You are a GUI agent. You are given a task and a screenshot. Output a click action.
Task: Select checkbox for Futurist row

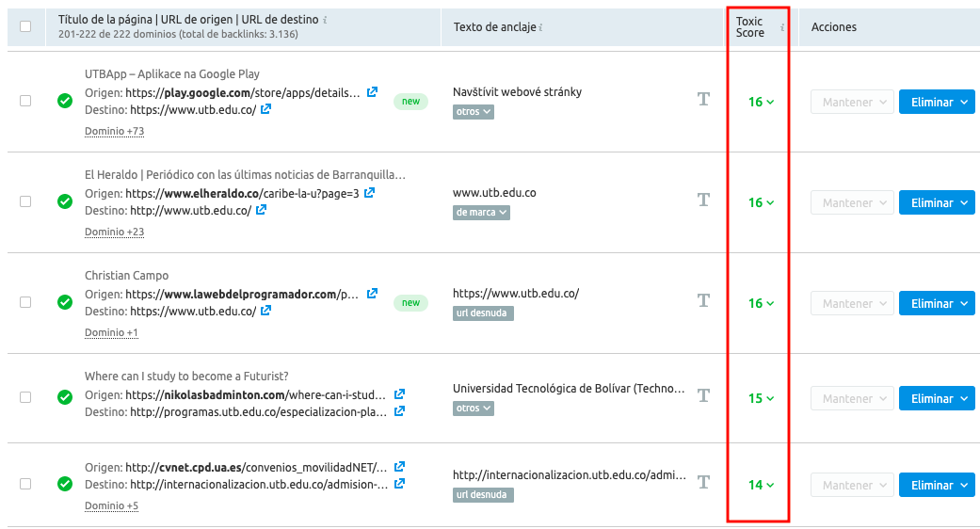tap(25, 397)
